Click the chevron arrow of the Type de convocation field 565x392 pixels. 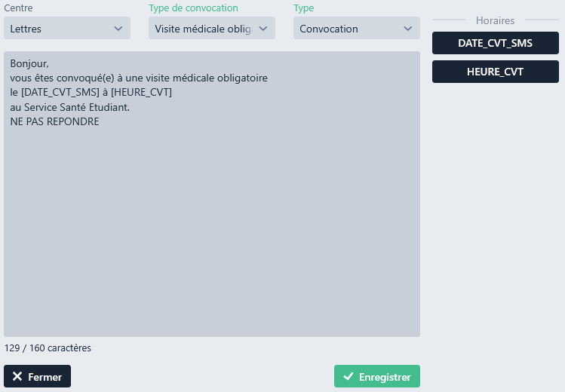pos(263,29)
